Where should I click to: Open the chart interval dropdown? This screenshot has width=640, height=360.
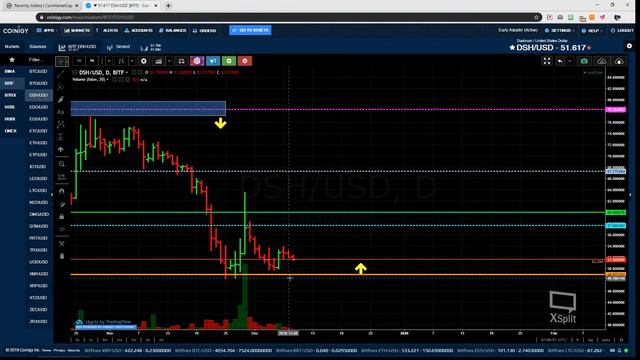[109, 61]
